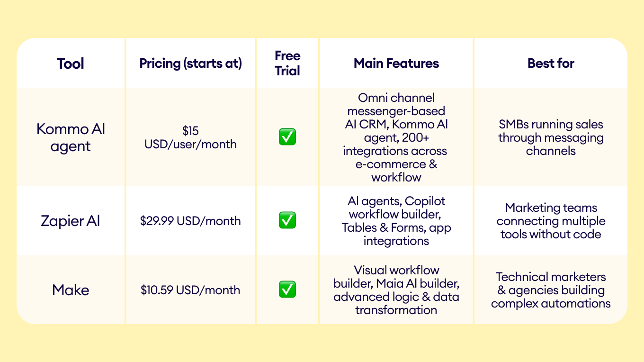This screenshot has width=644, height=362.
Task: Click the Best for column header
Action: tap(551, 63)
